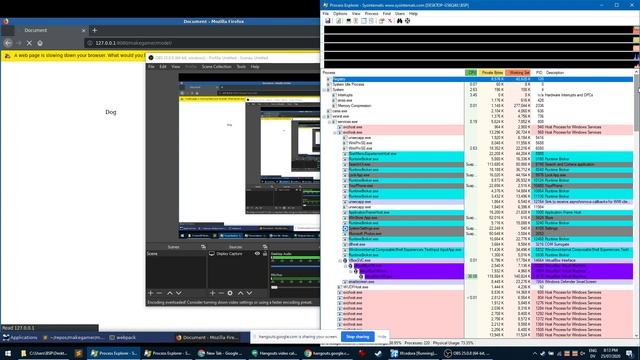Open Process menu in Process Explorer

click(x=371, y=13)
